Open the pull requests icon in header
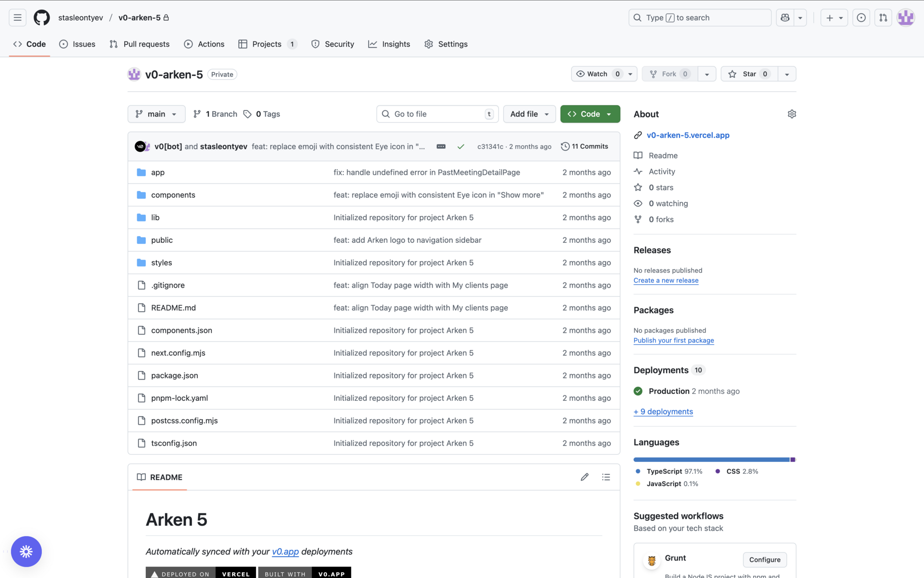This screenshot has height=578, width=924. click(883, 18)
